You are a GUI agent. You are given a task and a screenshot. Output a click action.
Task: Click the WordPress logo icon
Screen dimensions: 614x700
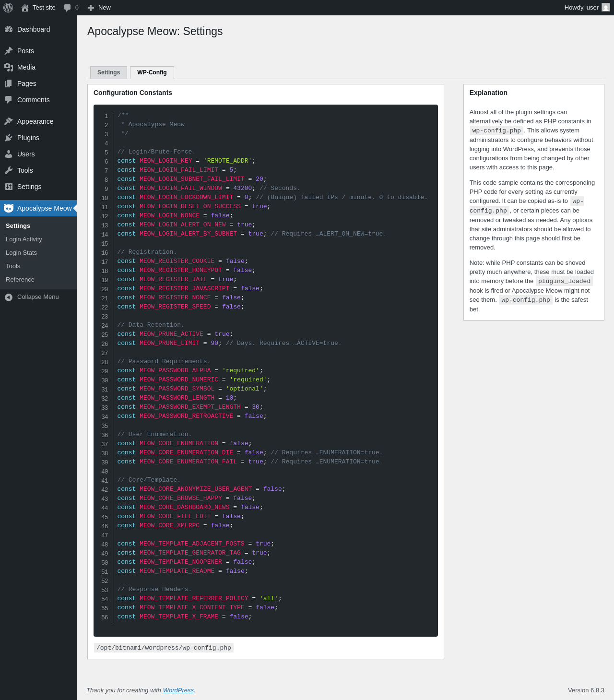(8, 8)
